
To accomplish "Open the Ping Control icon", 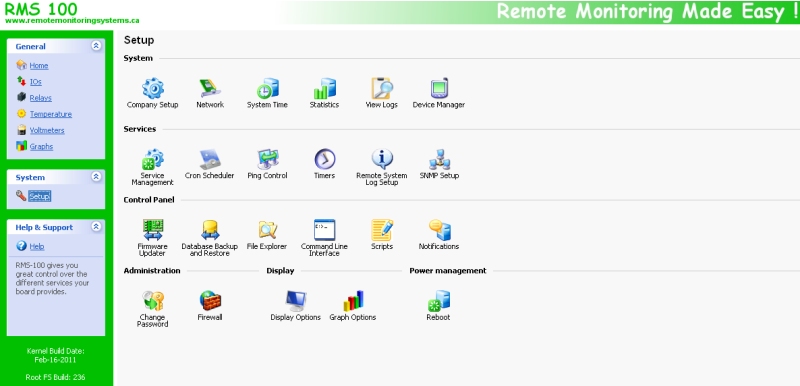I will pyautogui.click(x=267, y=159).
